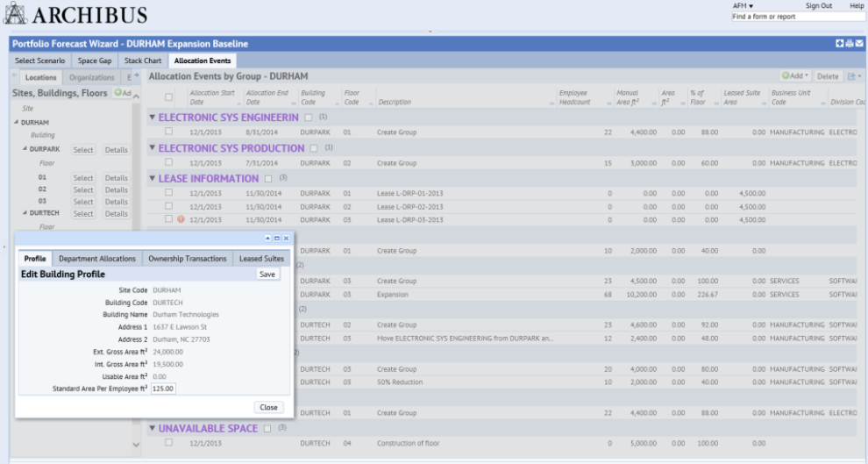Screen dimensions: 868x464
Task: Click the locations tree scrollbar down arrow
Action: point(136,444)
